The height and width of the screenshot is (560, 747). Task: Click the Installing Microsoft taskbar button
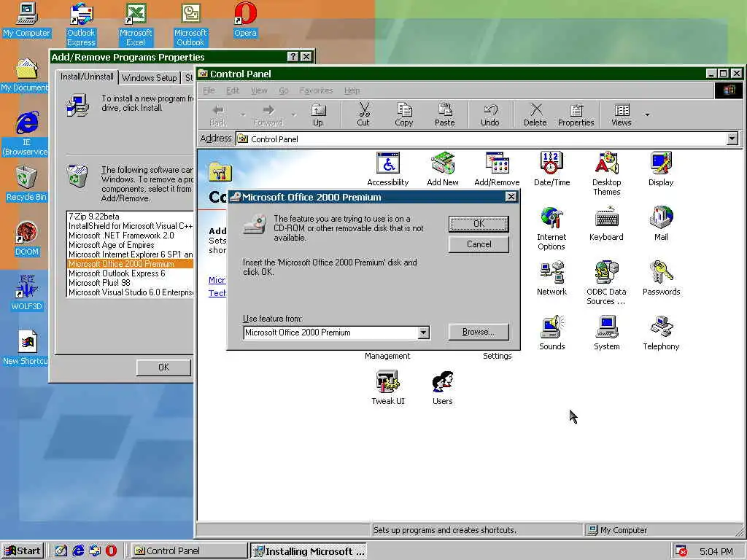tap(309, 551)
